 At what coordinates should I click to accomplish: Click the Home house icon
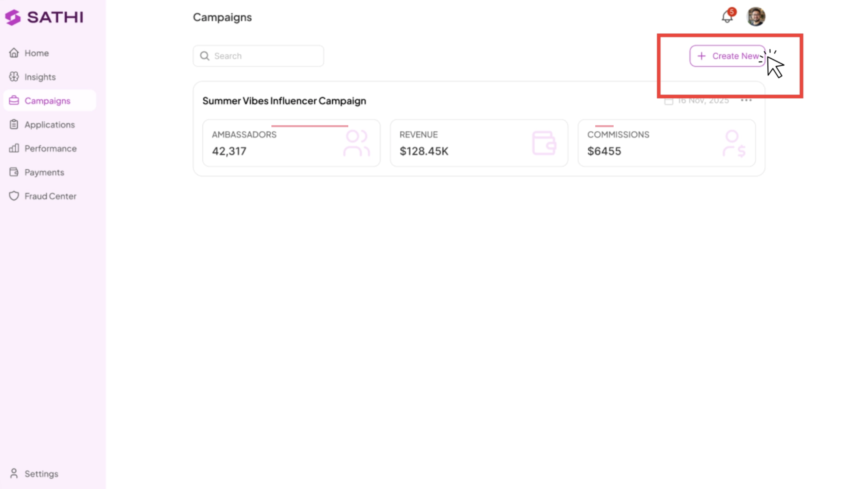click(14, 53)
